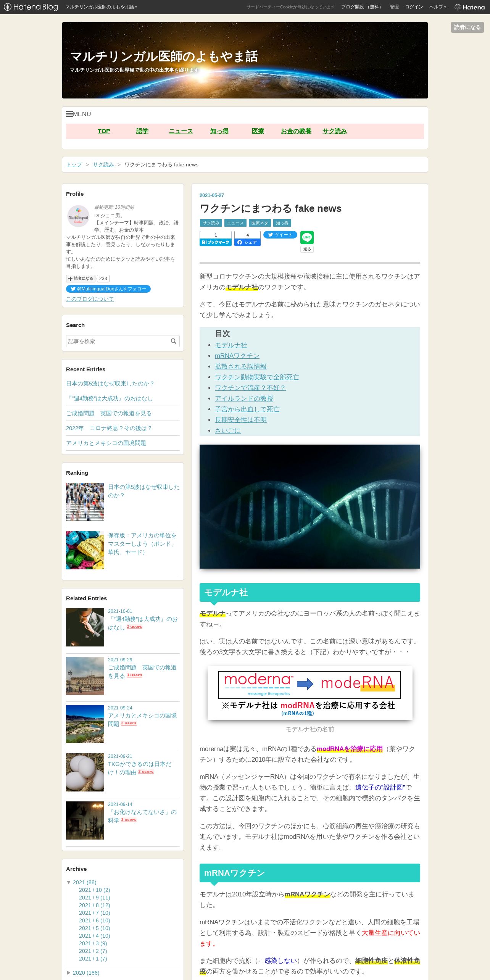Open the 知っ得 menu item

(x=219, y=131)
